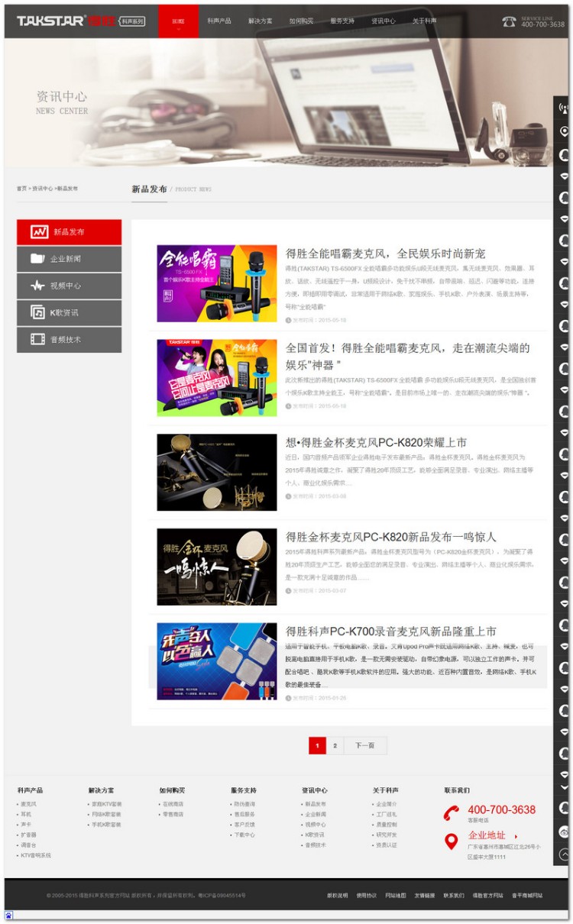Open 版权说明 in the bottom bar
573x924 pixels.
pyautogui.click(x=337, y=896)
